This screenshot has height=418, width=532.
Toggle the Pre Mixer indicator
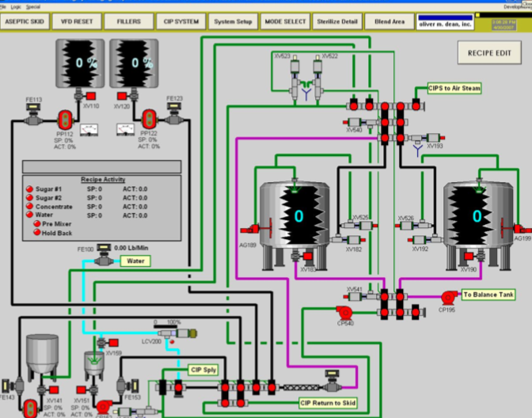pyautogui.click(x=36, y=224)
